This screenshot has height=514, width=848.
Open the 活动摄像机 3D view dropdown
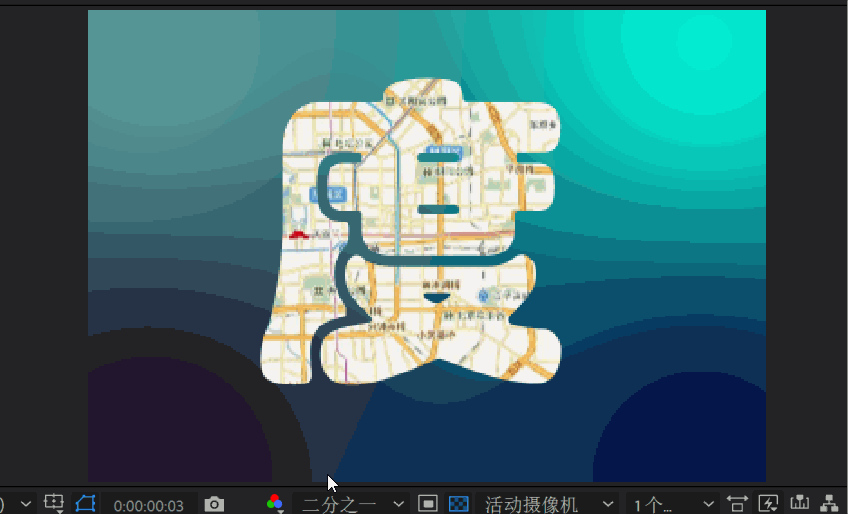[x=547, y=504]
